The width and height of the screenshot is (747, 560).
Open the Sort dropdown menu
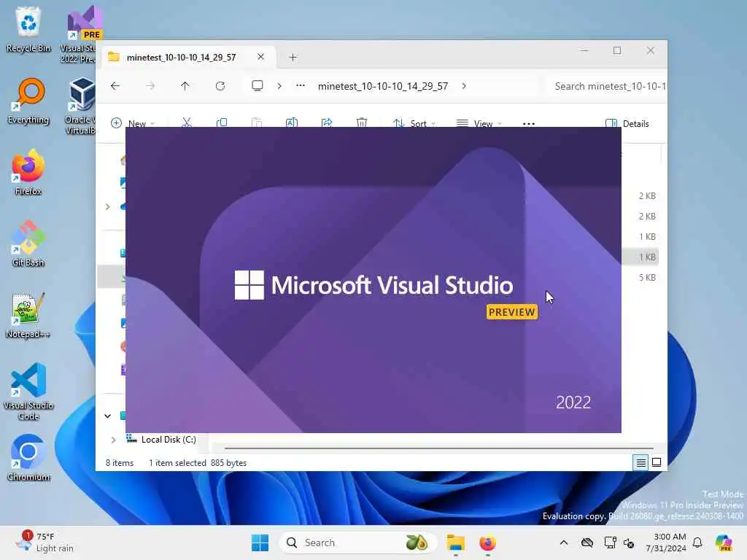[414, 122]
